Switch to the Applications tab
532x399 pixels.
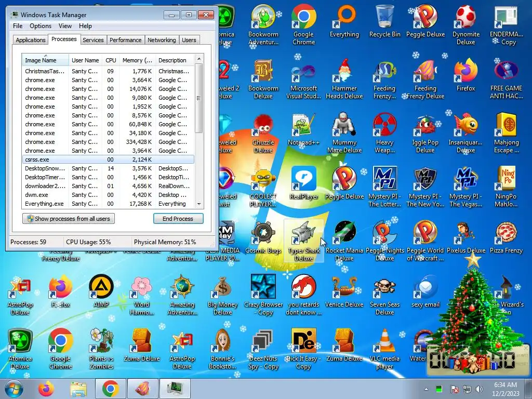click(x=31, y=40)
